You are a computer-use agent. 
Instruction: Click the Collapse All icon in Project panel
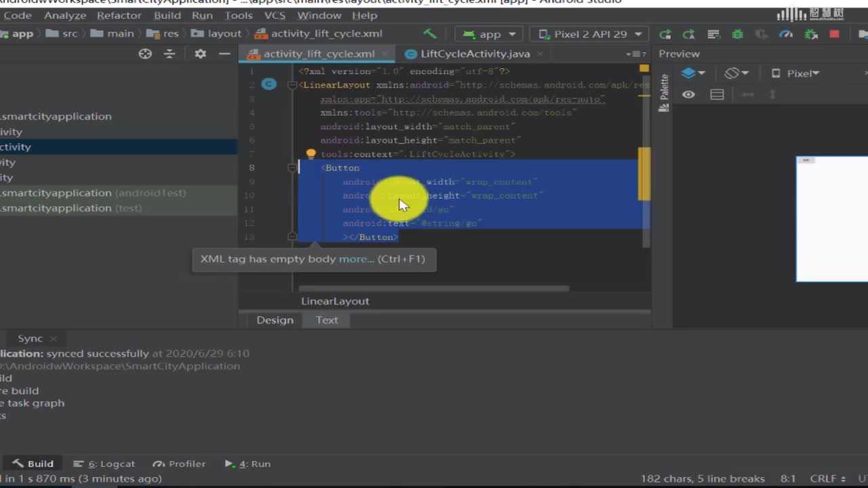coord(170,54)
